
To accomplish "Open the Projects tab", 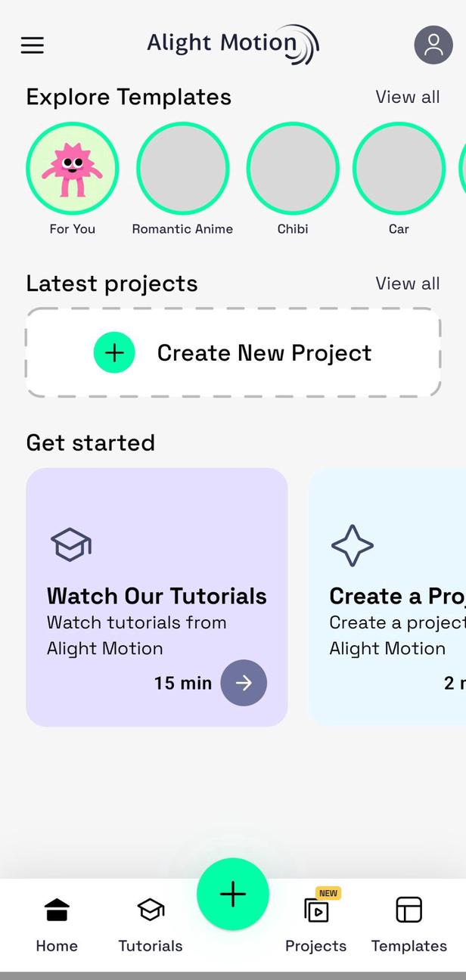I will click(315, 923).
